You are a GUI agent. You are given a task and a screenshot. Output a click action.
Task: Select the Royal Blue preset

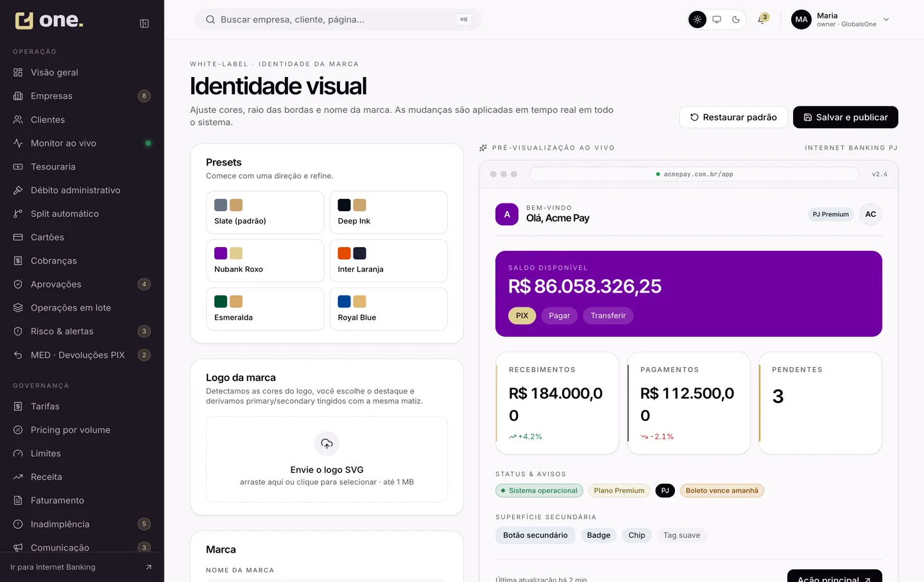coord(389,309)
